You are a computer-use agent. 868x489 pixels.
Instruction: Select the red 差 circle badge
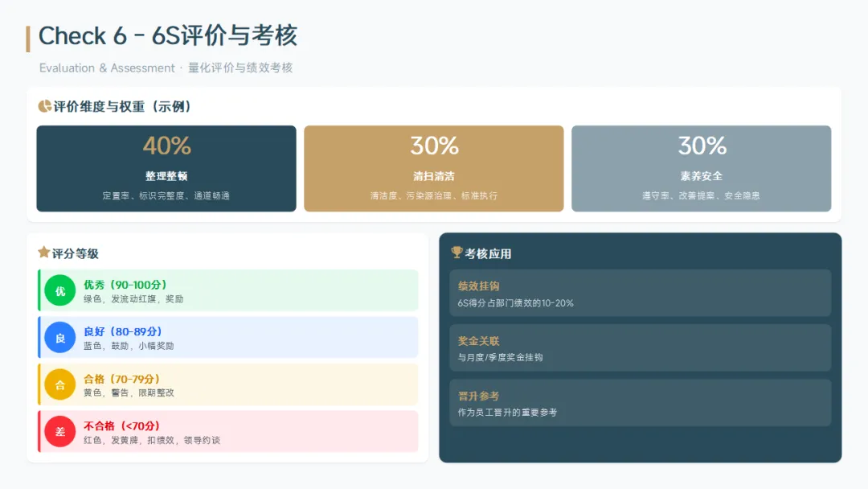(x=60, y=431)
